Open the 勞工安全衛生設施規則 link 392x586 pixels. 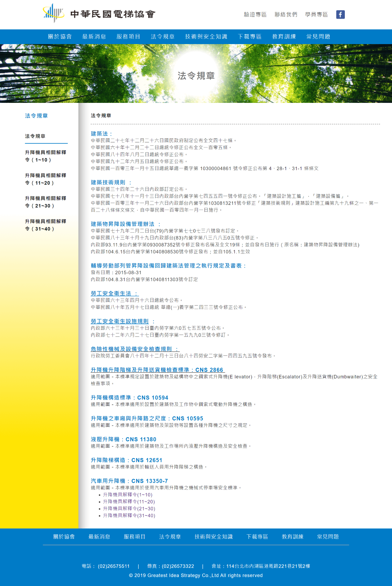(x=120, y=321)
